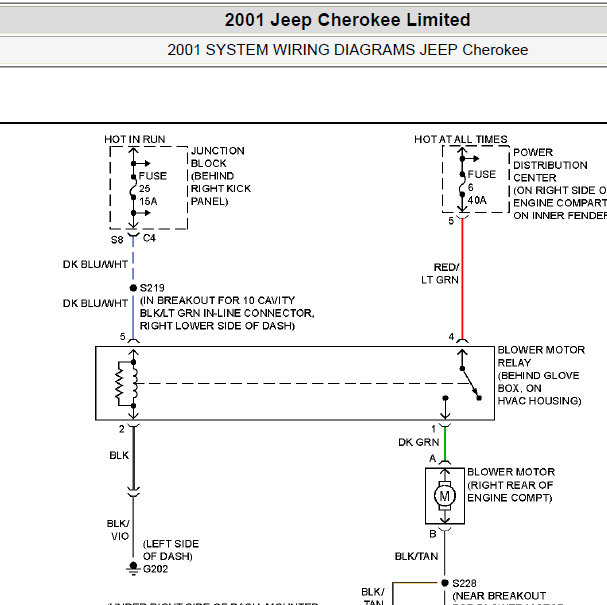This screenshot has height=605, width=607.
Task: Click the "DK GRN" wire label
Action: point(418,442)
